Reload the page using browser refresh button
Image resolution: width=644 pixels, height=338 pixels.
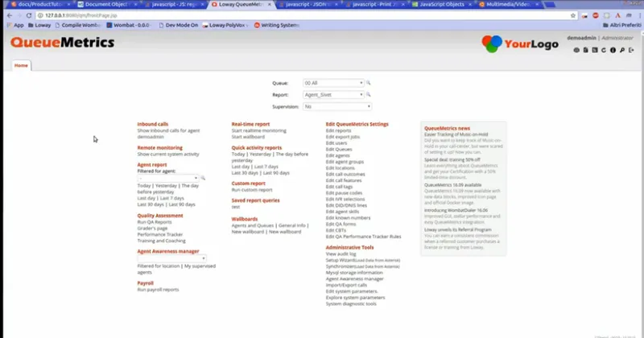[29, 15]
